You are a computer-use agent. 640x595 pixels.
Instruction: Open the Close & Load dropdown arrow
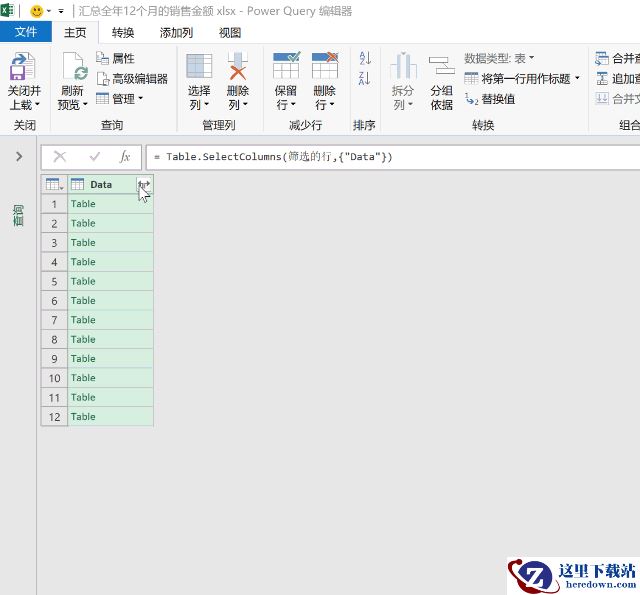(x=37, y=104)
